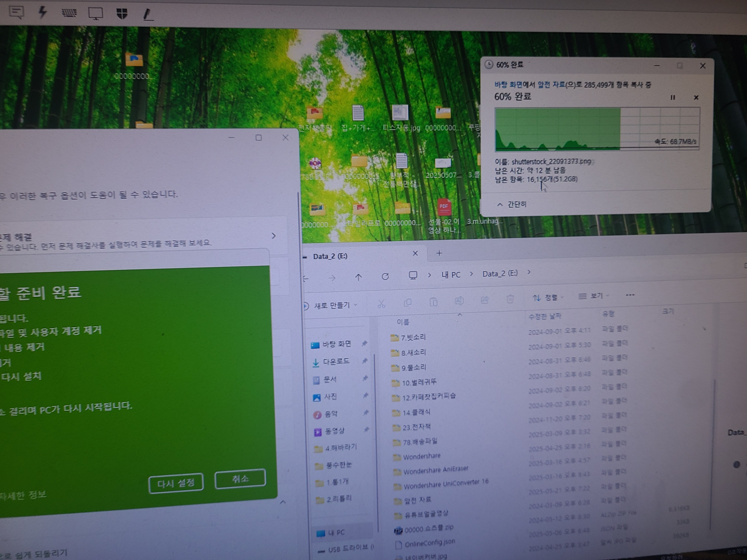Cancel the file copy with X icon
Screen dimensions: 747x560
(696, 98)
